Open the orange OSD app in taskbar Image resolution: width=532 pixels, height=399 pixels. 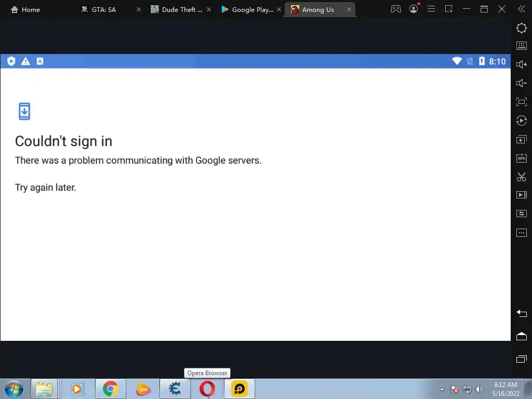point(143,389)
